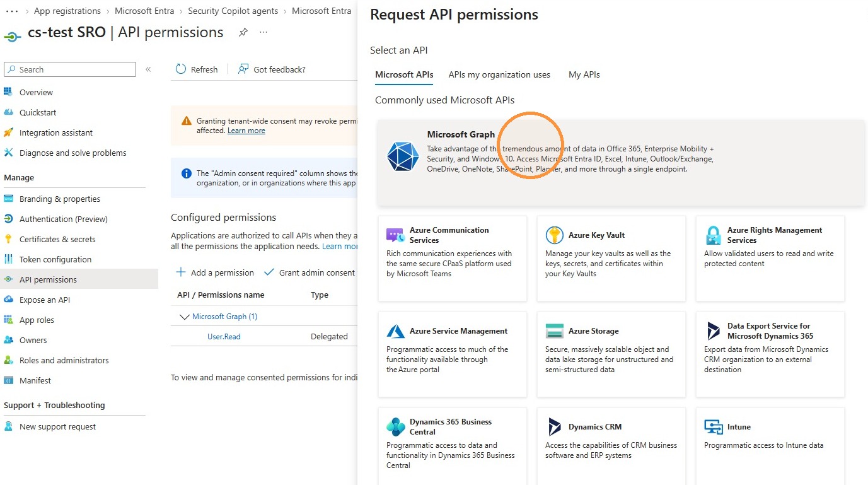This screenshot has width=868, height=485.
Task: Collapse the Microsoft Graph (1) permissions group
Action: pyautogui.click(x=185, y=317)
